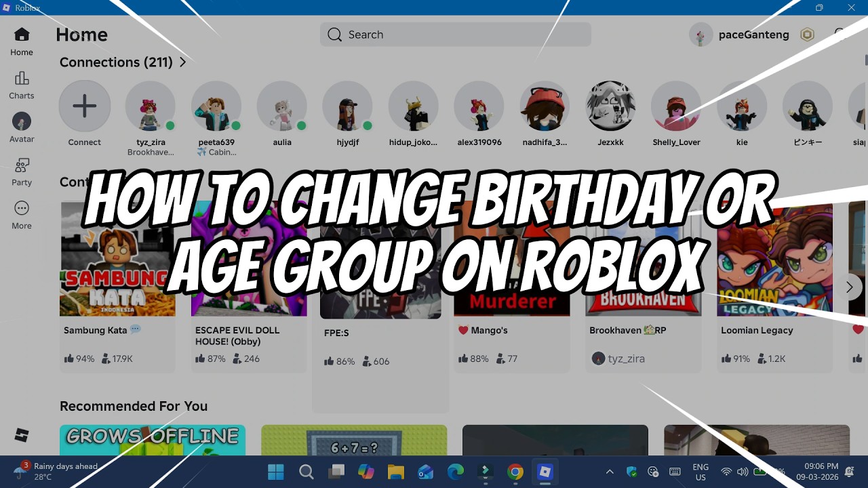Open the Avatar editor from sidebar
This screenshot has height=488, width=868.
22,128
